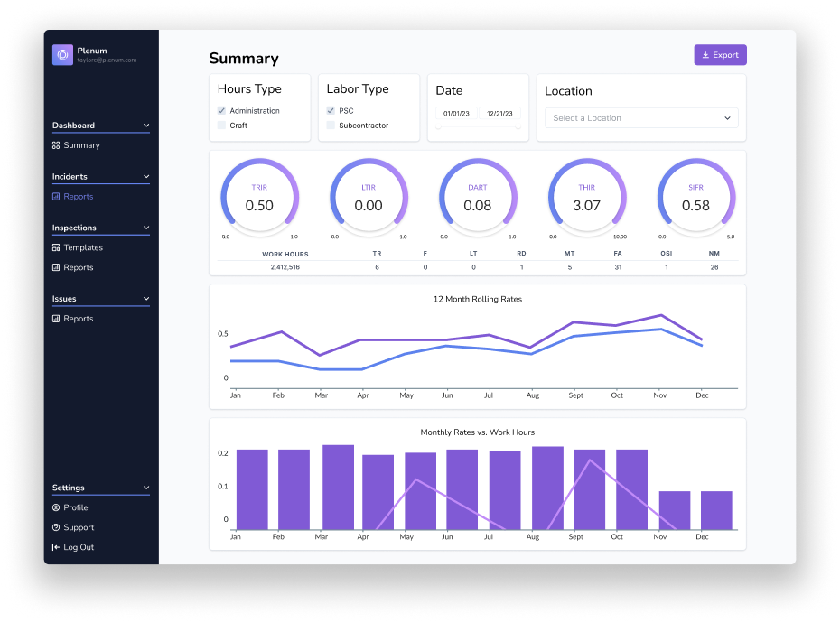
Task: Click the Summary grid icon in sidebar
Action: pos(56,145)
